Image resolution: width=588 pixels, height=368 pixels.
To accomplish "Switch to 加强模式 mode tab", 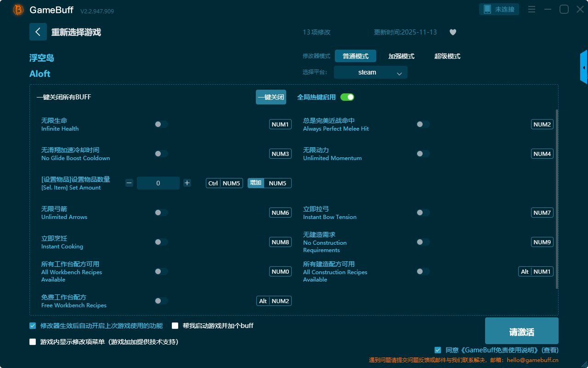I will tap(401, 56).
